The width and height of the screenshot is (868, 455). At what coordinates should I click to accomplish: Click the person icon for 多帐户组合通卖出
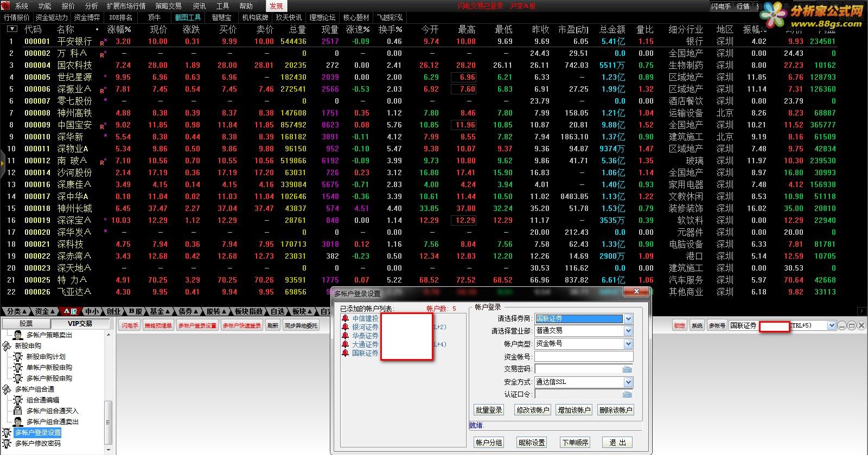(18, 421)
